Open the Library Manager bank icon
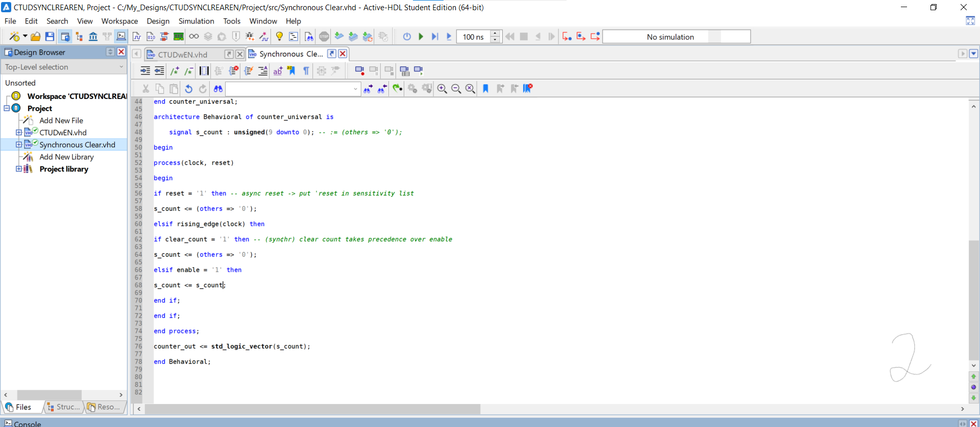Image resolution: width=980 pixels, height=427 pixels. 93,37
